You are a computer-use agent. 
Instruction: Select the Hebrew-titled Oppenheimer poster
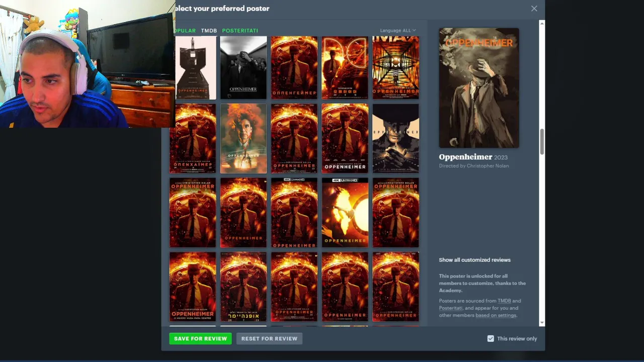pyautogui.click(x=244, y=287)
